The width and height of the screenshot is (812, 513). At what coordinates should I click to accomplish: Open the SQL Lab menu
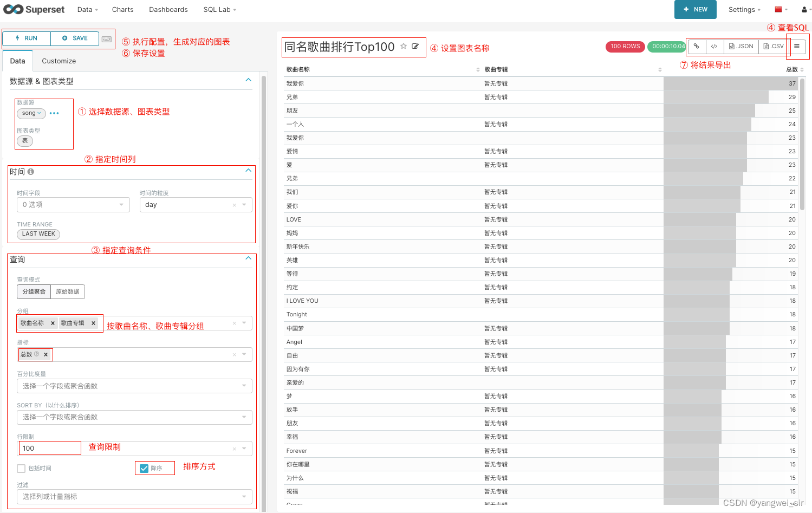(219, 10)
